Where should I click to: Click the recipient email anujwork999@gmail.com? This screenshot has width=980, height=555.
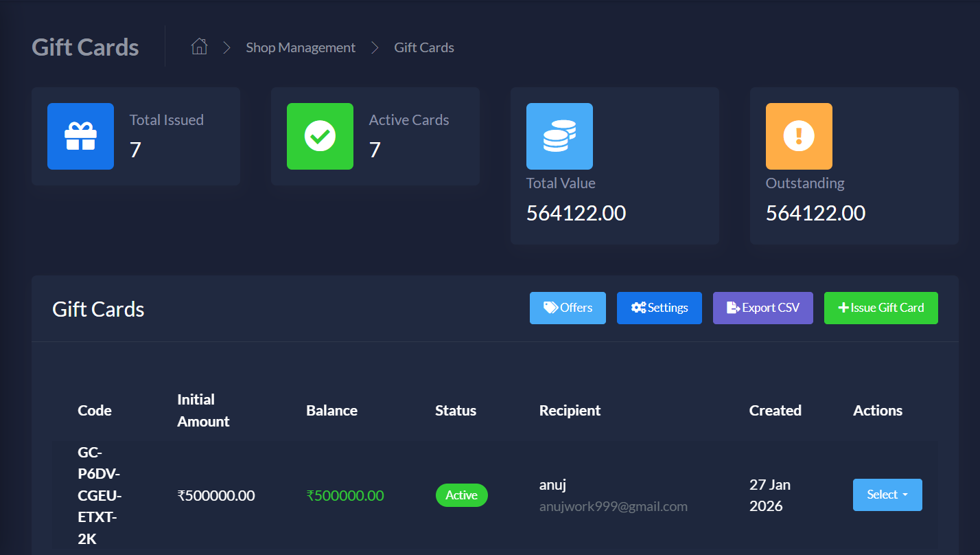coord(613,507)
